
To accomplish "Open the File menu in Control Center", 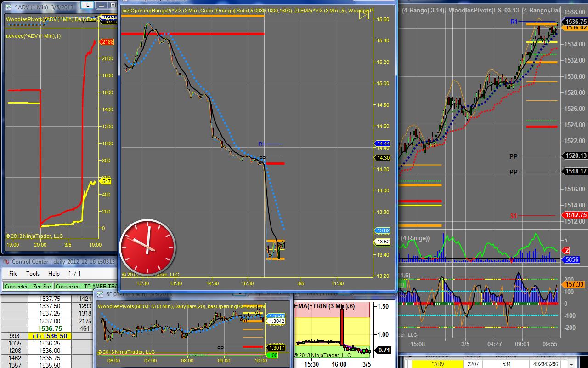I will pyautogui.click(x=13, y=273).
